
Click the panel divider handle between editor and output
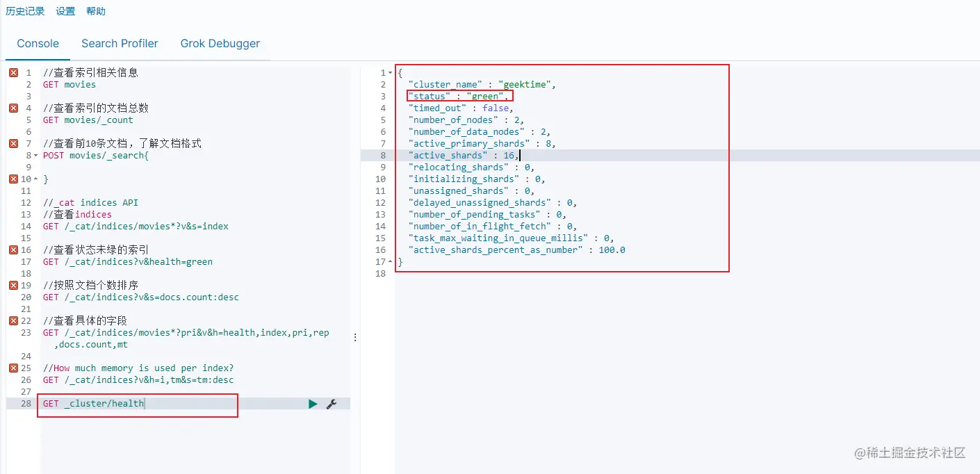(x=355, y=337)
